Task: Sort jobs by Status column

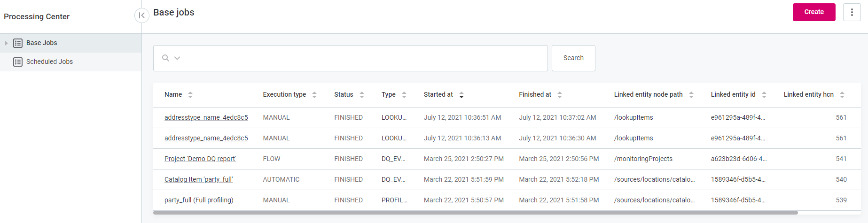Action: pyautogui.click(x=362, y=95)
